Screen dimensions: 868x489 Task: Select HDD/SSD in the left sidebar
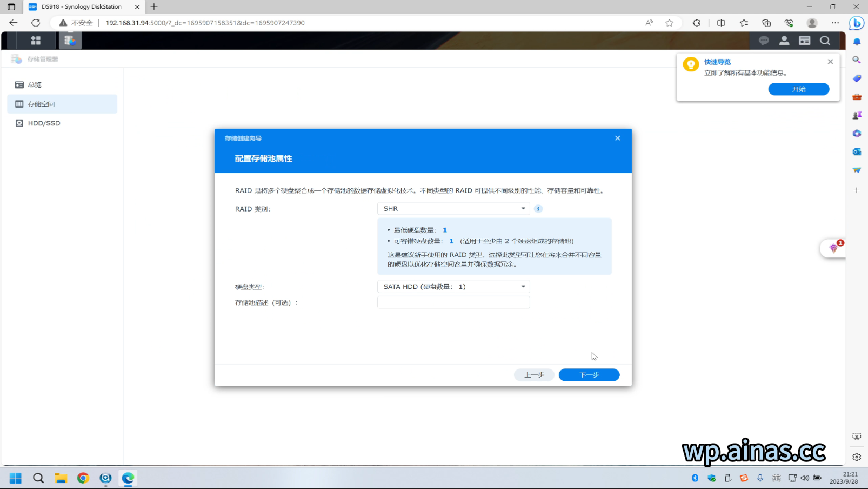tap(43, 123)
